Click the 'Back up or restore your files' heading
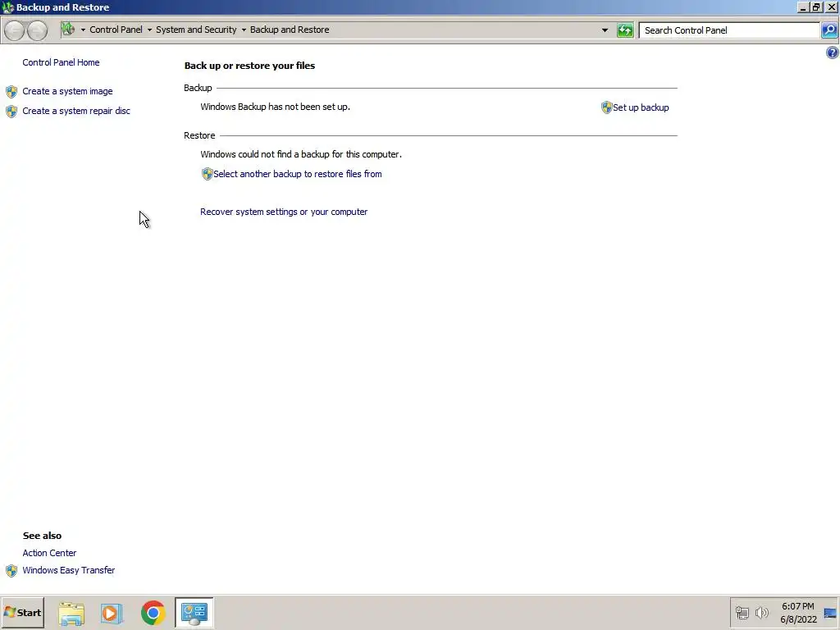This screenshot has width=840, height=630. [249, 66]
